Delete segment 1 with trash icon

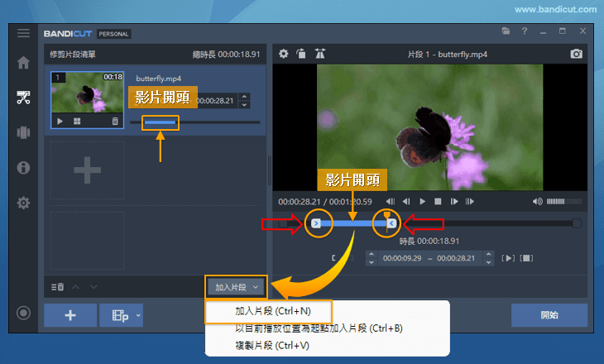pos(115,122)
